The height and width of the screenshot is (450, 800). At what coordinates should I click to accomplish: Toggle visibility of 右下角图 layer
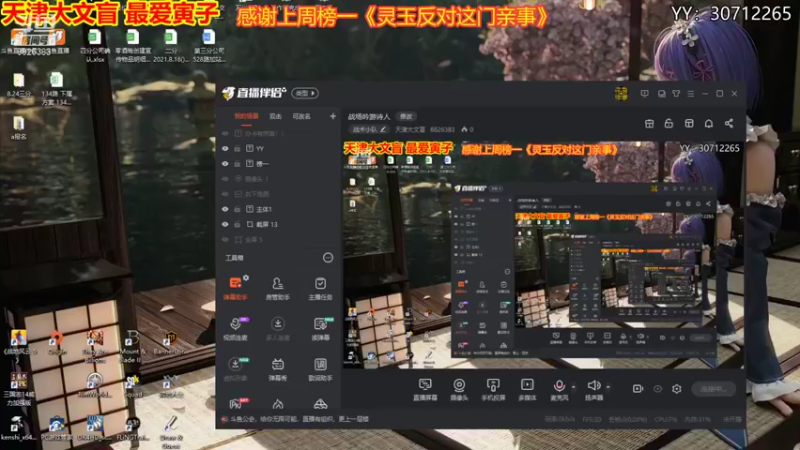click(225, 194)
